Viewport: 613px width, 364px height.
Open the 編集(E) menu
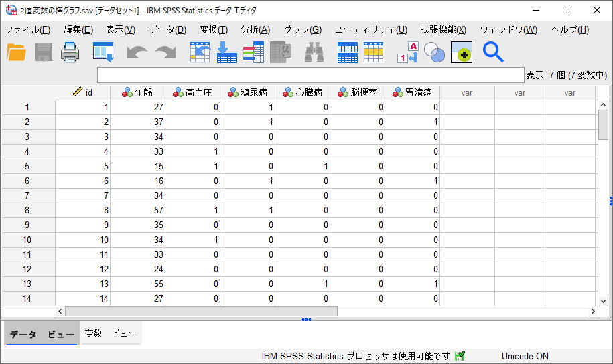(x=78, y=30)
